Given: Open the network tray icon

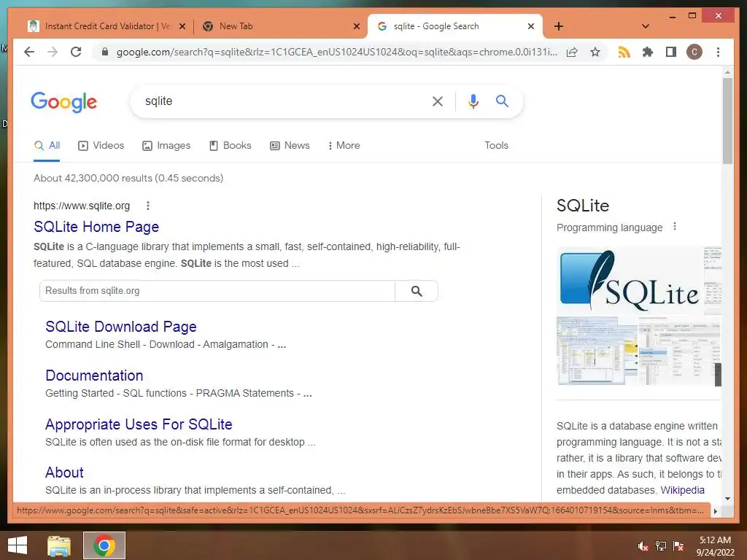Looking at the screenshot, I should point(661,546).
